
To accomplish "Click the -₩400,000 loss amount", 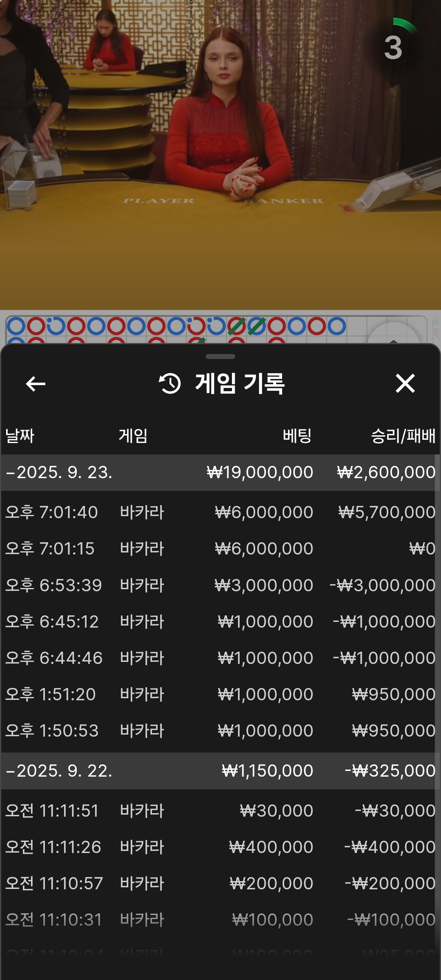I will click(390, 847).
